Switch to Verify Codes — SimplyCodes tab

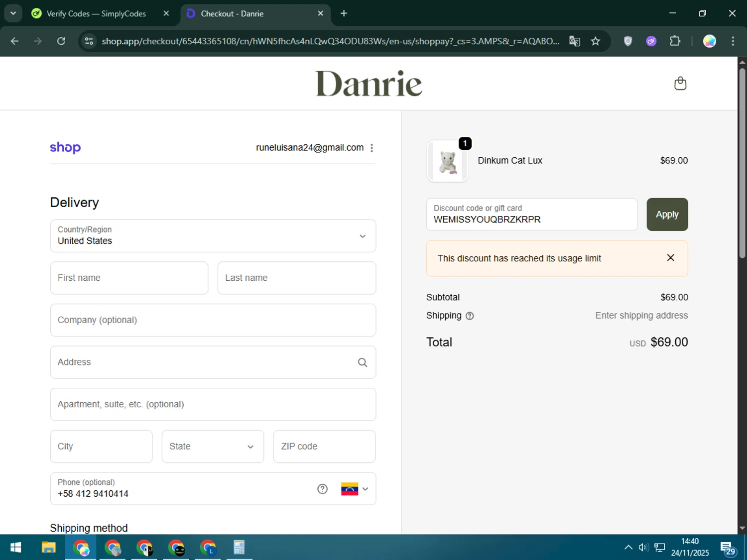[x=96, y=13]
